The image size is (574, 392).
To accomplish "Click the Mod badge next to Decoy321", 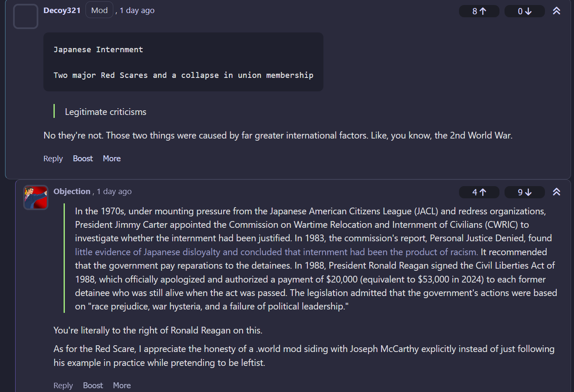I will tap(99, 11).
